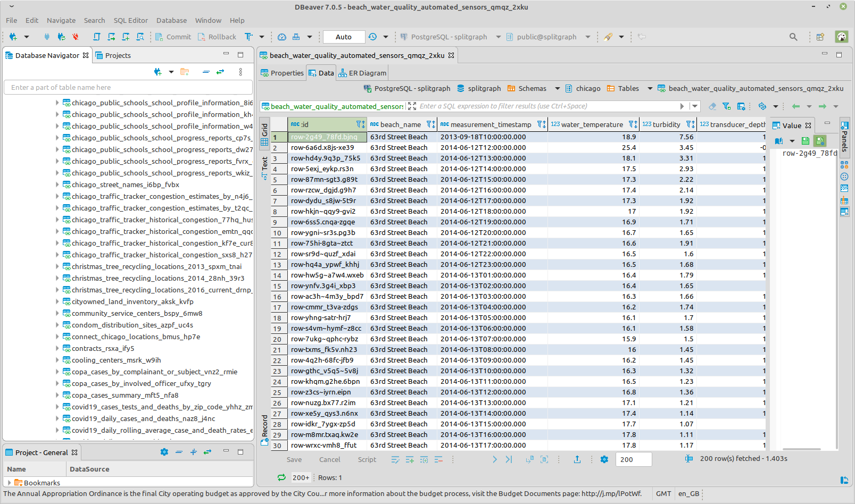The height and width of the screenshot is (504, 855).
Task: Collapse all in Database Navigator toolbar
Action: 206,72
